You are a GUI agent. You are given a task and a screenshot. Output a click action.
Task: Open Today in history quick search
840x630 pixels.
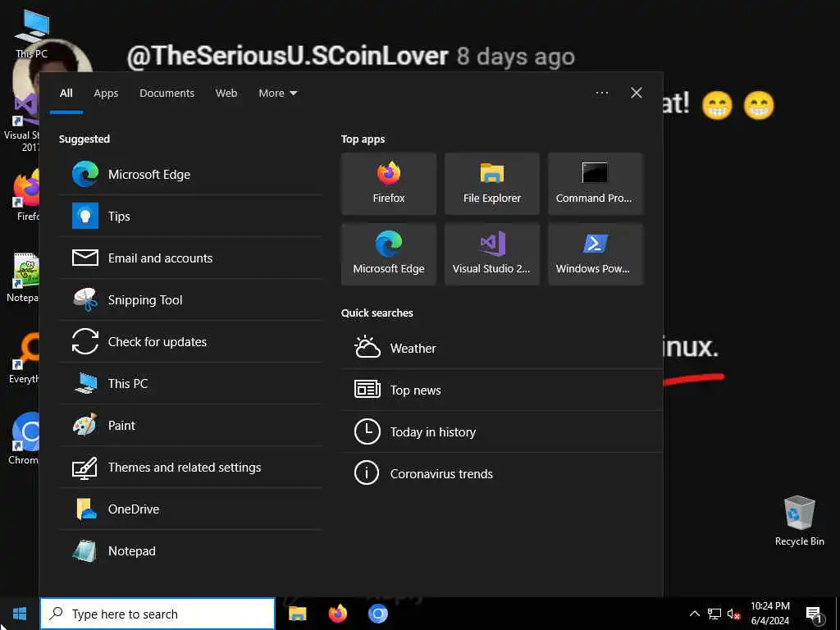[x=502, y=431]
